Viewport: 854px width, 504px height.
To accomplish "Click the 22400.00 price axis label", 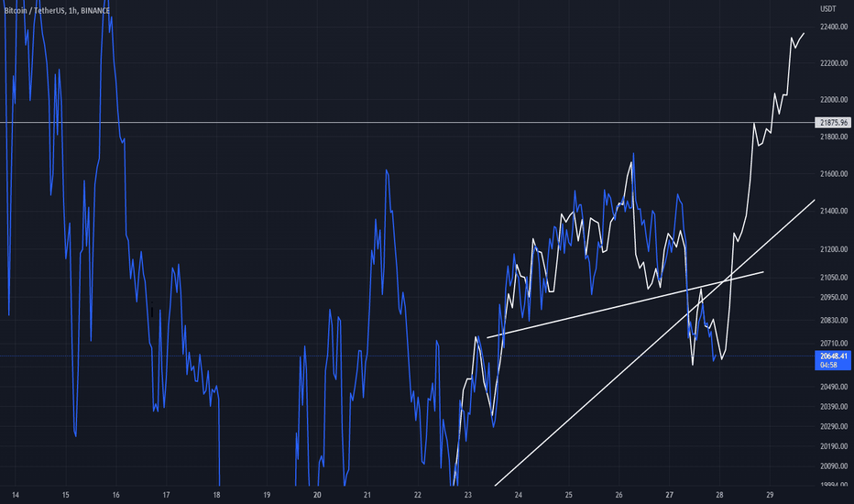I will click(834, 27).
